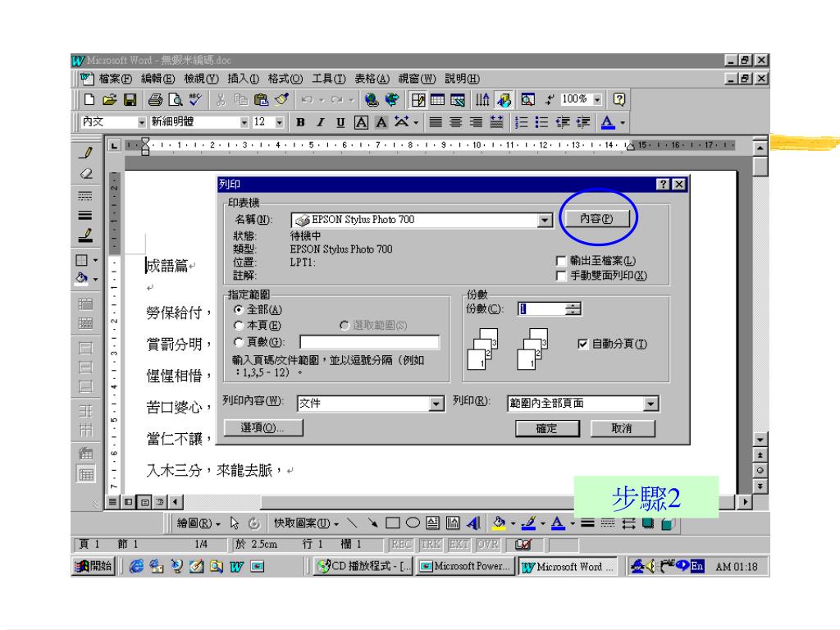The width and height of the screenshot is (840, 630).
Task: Select the 全部(A) radio button
Action: pyautogui.click(x=239, y=309)
